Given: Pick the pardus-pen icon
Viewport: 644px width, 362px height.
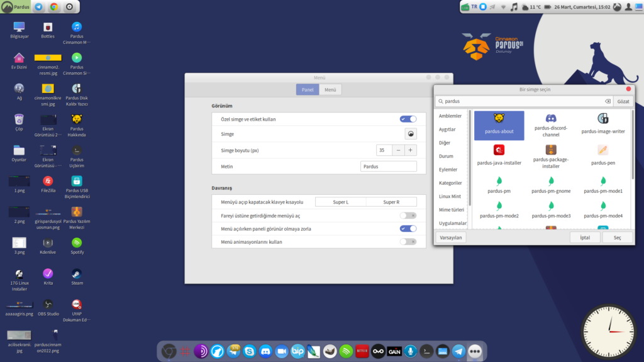Looking at the screenshot, I should [603, 155].
